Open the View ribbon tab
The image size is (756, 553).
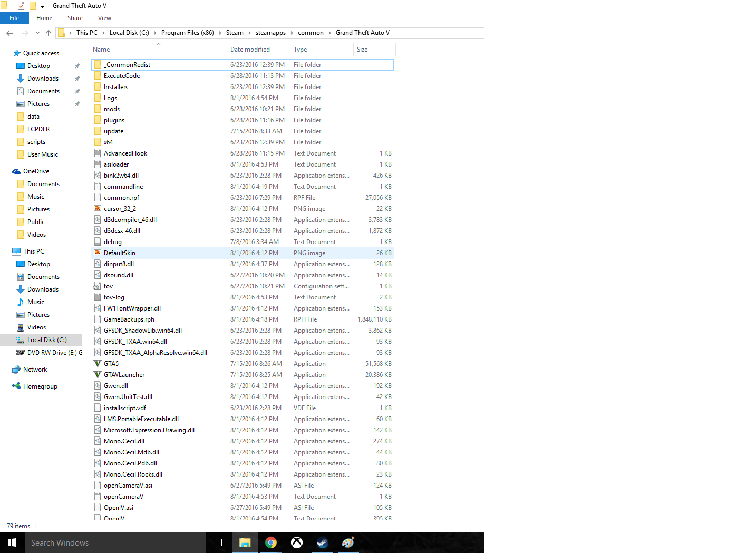coord(104,18)
